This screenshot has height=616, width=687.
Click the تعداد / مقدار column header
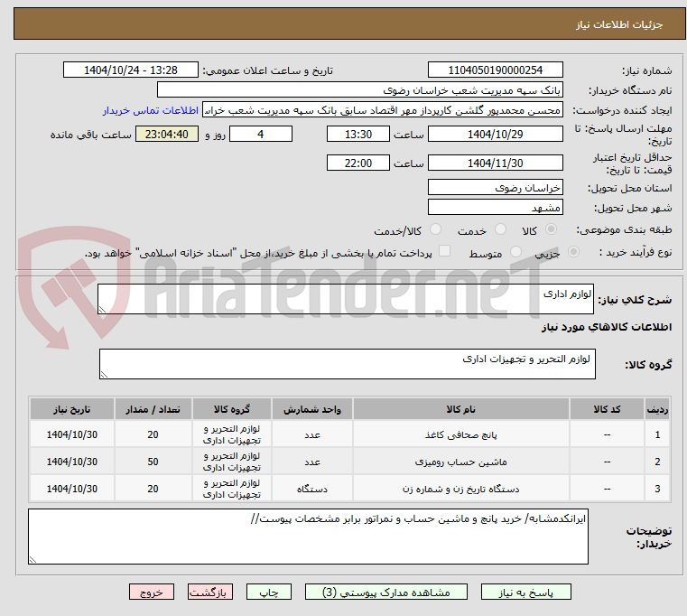point(153,409)
